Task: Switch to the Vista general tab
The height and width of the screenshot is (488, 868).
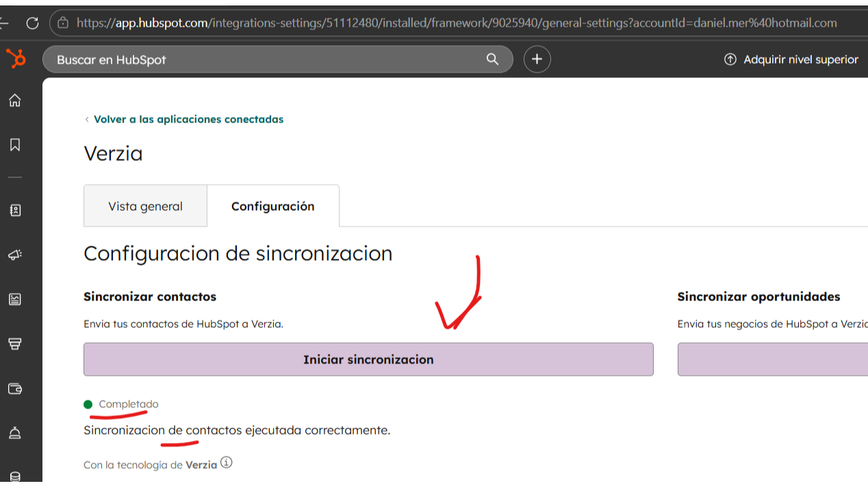Action: 145,206
